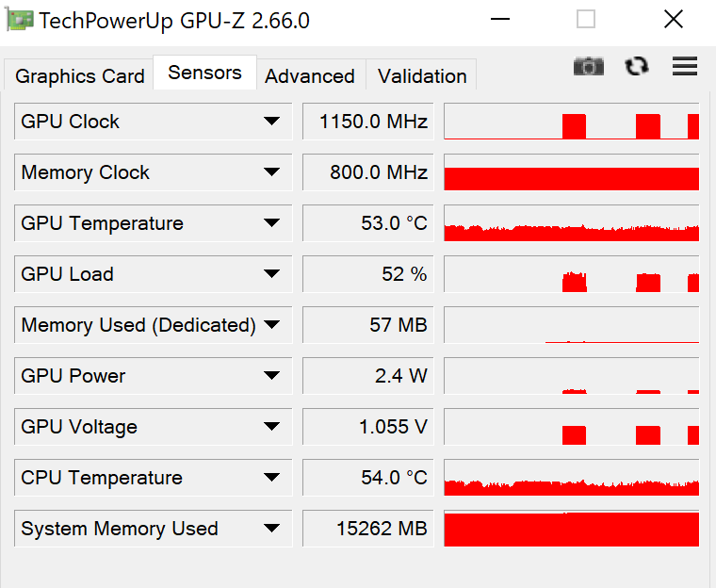Click the GPU-Z app icon in title bar

coord(20,20)
